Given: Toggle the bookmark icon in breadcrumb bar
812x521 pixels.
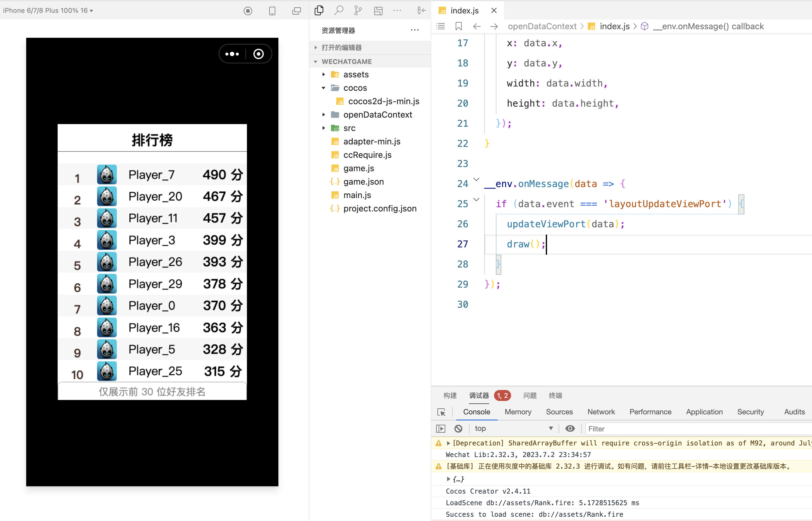Looking at the screenshot, I should click(459, 26).
